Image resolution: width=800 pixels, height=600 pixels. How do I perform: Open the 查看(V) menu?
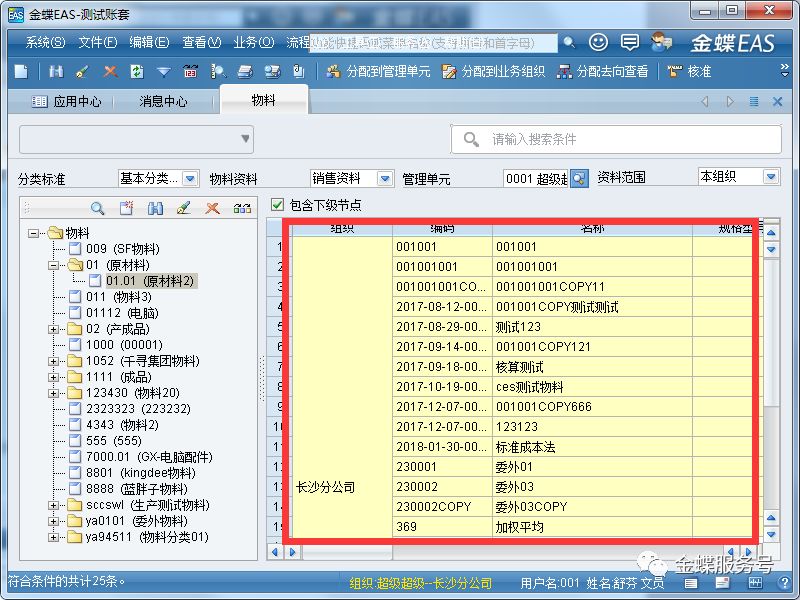coord(202,42)
